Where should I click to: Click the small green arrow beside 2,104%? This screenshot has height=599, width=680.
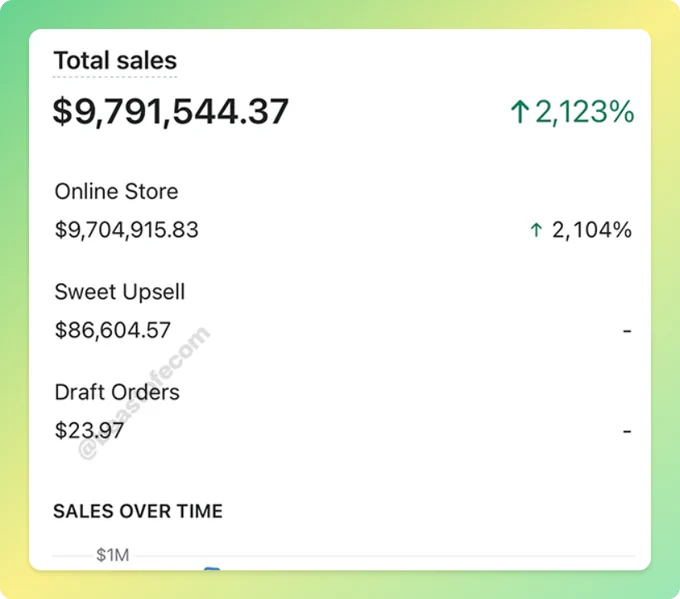point(536,230)
